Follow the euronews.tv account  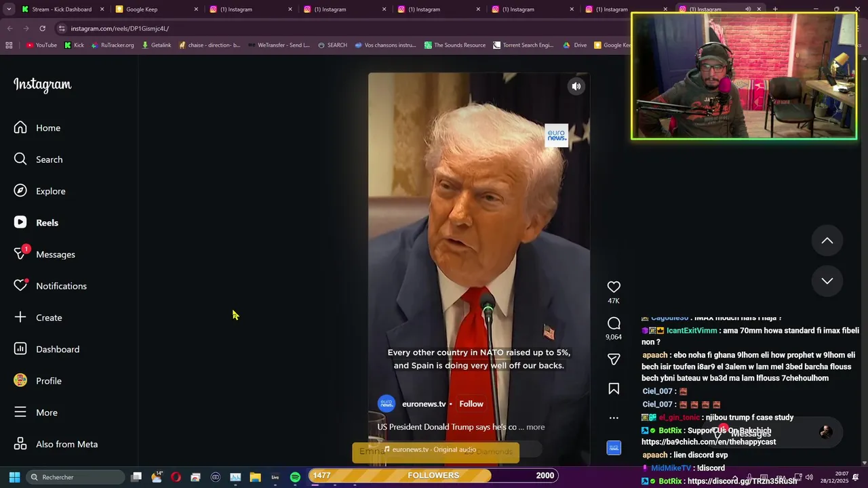(x=471, y=404)
